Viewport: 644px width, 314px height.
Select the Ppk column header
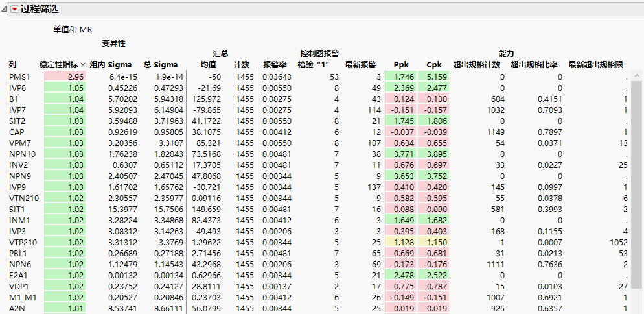(x=401, y=65)
